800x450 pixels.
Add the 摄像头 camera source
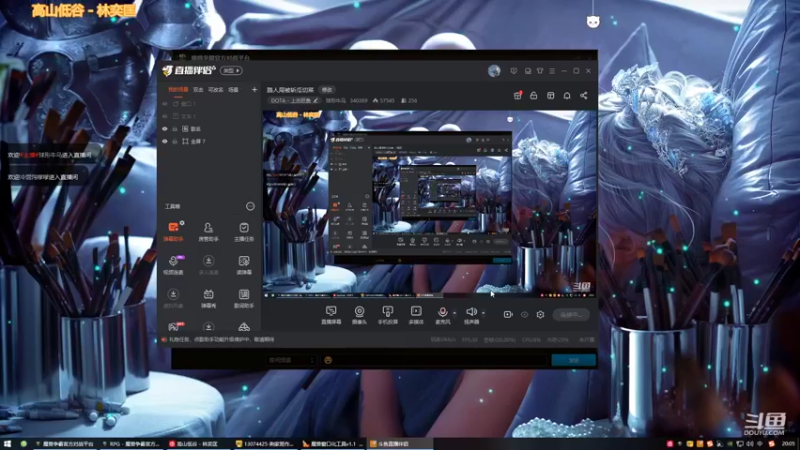click(x=359, y=315)
